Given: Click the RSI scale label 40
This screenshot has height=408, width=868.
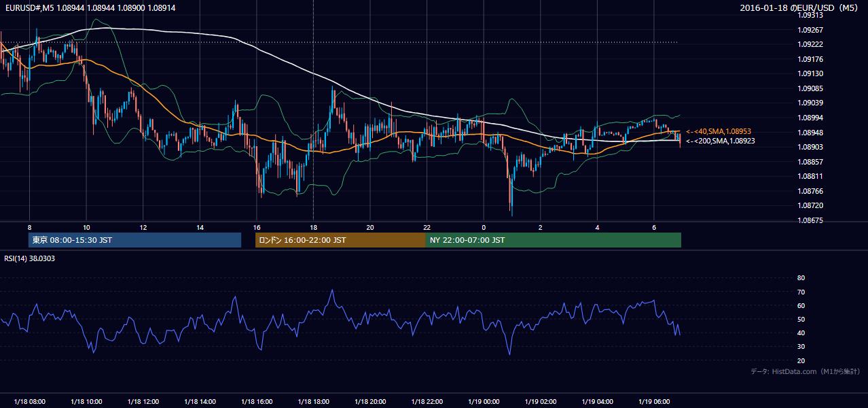Looking at the screenshot, I should 801,333.
